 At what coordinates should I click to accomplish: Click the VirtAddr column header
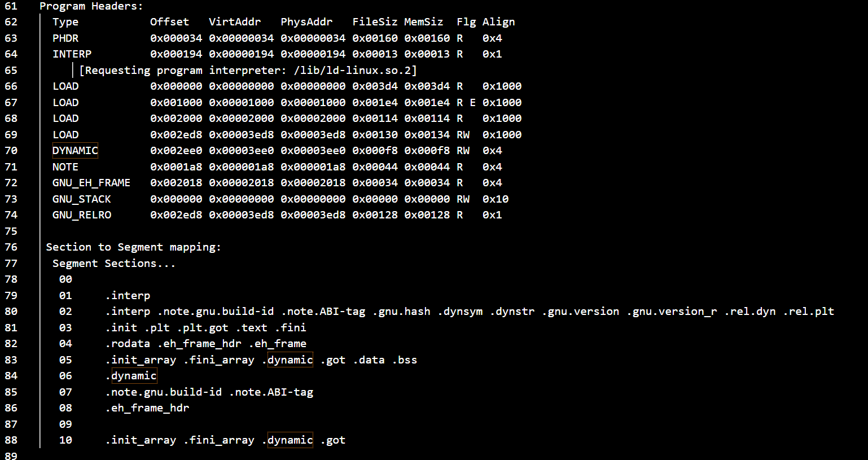click(235, 22)
